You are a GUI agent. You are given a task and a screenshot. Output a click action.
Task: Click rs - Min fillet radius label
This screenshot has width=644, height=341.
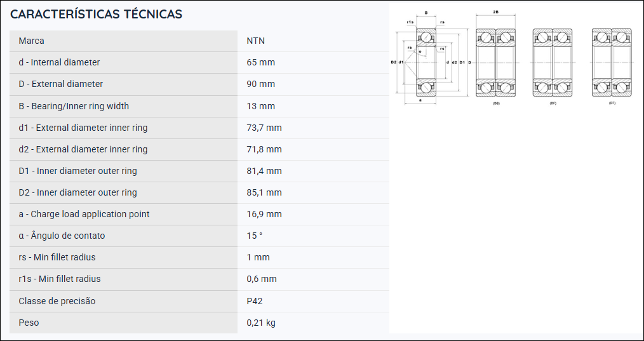tap(57, 257)
